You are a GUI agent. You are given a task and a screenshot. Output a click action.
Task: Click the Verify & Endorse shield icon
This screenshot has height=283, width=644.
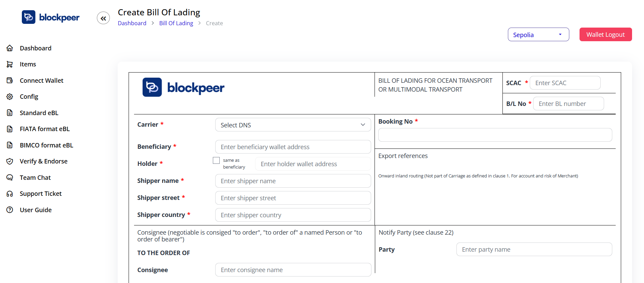point(10,161)
